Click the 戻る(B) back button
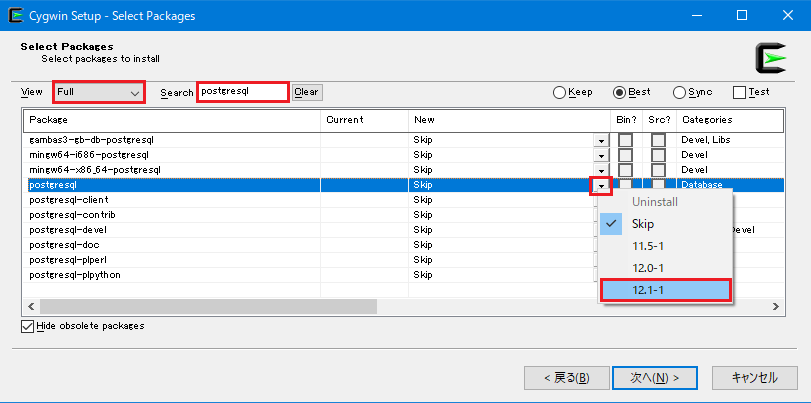This screenshot has height=403, width=811. 566,378
